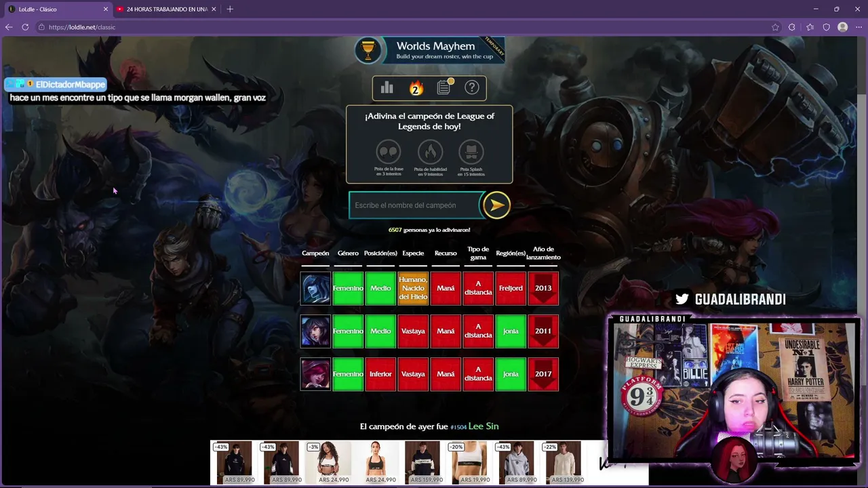
Task: Open the first hoodie ad priced ARS 89,990
Action: tap(234, 463)
